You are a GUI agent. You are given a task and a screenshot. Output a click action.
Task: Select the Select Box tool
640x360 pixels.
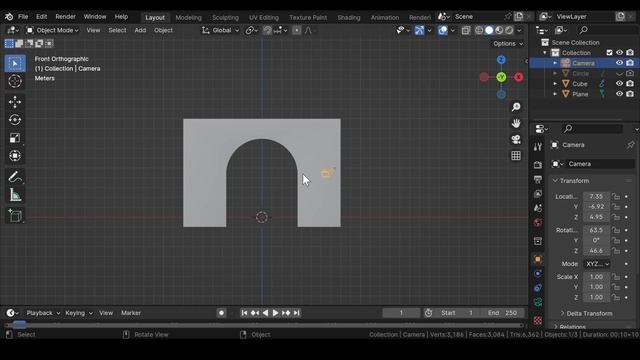coord(15,64)
